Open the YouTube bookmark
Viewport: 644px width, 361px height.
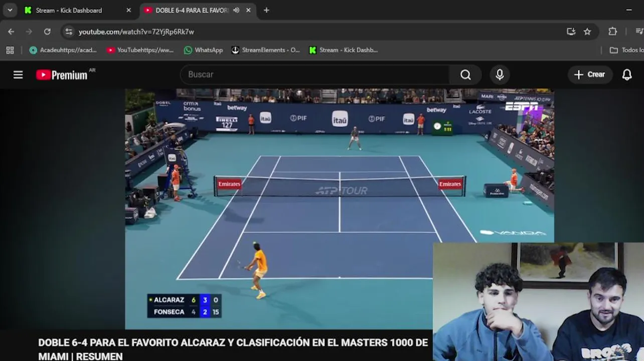click(x=140, y=50)
